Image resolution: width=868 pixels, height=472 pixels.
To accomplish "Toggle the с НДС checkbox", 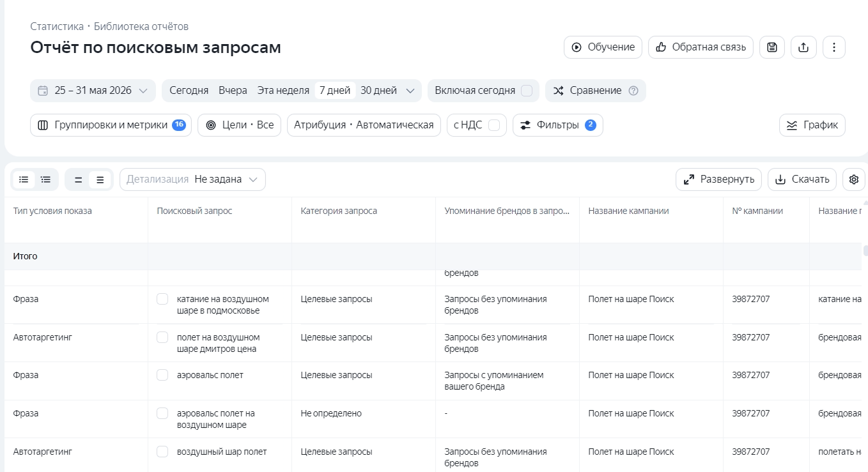I will pos(494,125).
